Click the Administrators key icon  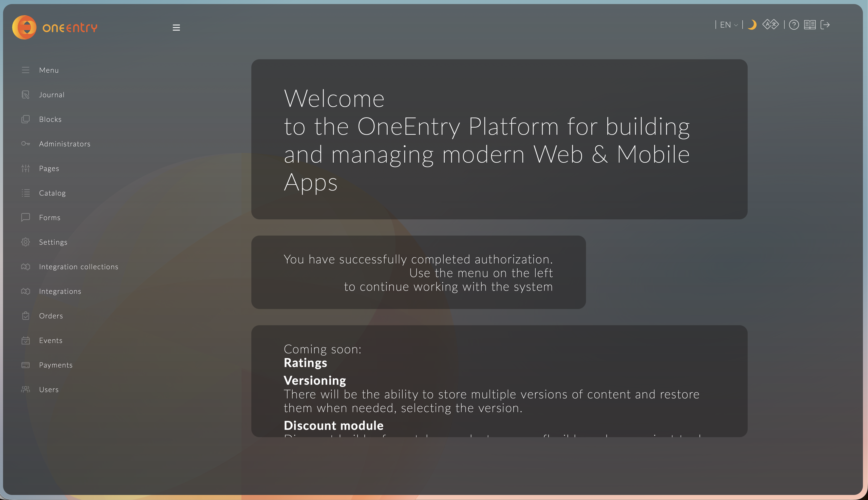[25, 144]
